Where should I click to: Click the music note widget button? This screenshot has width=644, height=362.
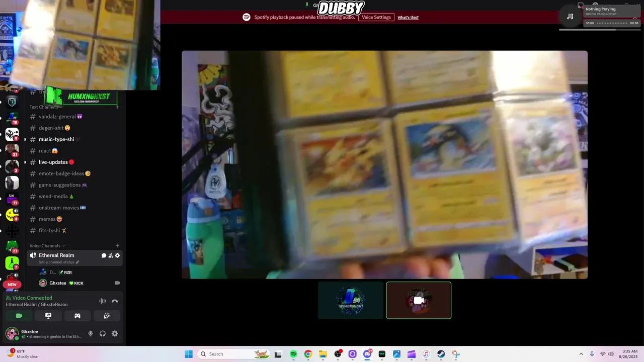tap(570, 17)
